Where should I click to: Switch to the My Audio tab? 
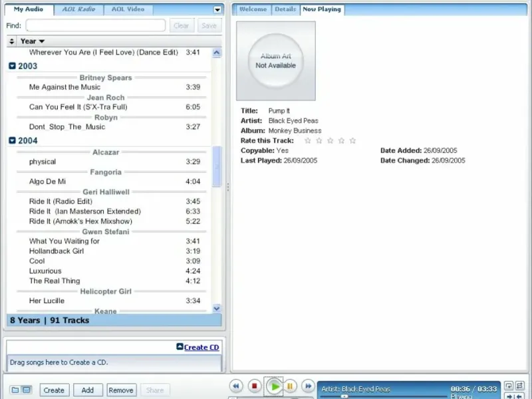click(29, 9)
